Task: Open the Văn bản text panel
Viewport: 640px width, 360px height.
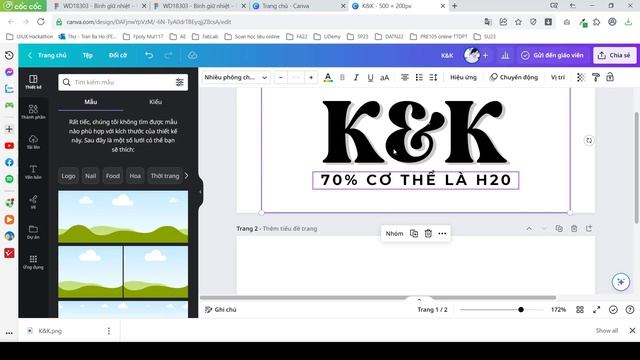Action: point(33,171)
